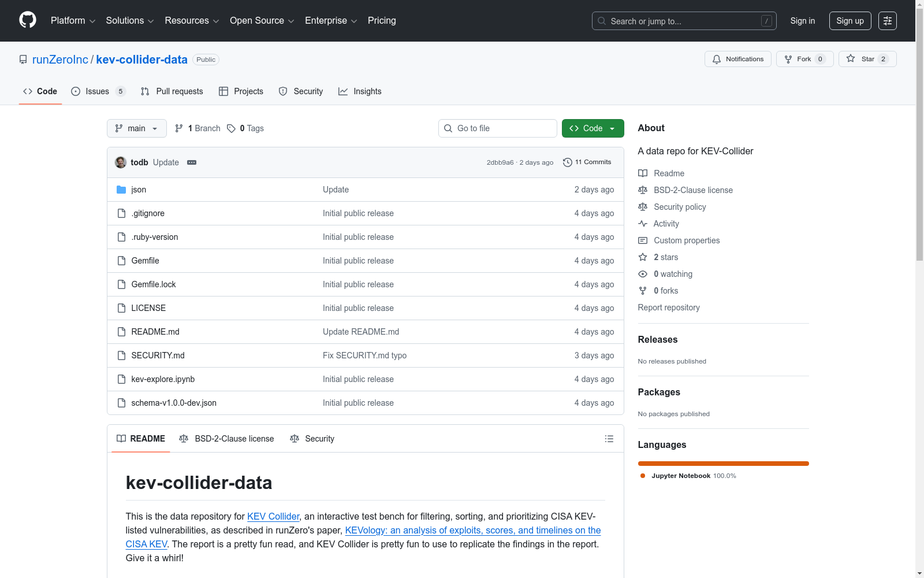Switch to the Projects tab

pos(241,91)
